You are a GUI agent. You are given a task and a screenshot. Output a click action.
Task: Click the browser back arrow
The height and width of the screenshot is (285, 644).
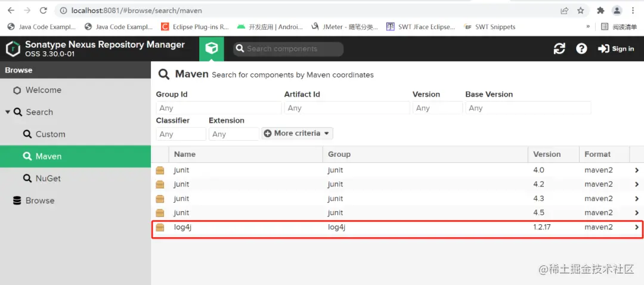click(x=11, y=11)
